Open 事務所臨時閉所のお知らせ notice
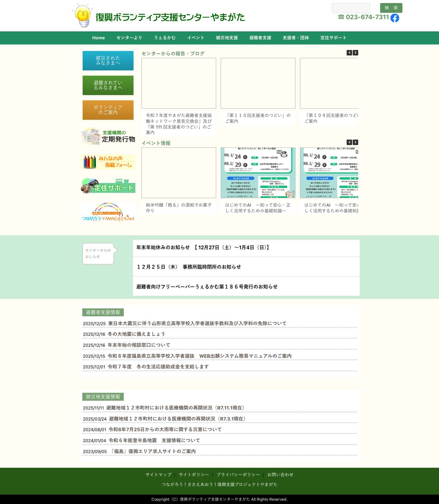 point(189,267)
